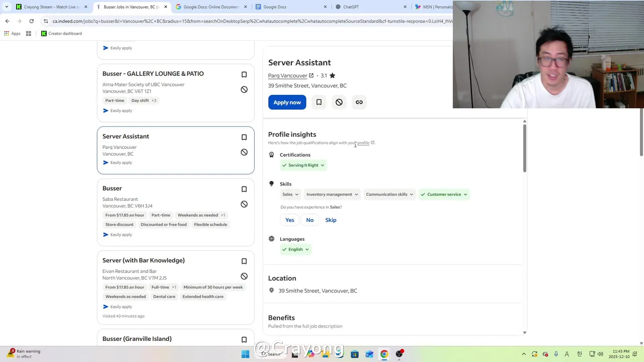Image resolution: width=644 pixels, height=362 pixels.
Task: Click Korean IME indicator in system tray
Action: coord(579,354)
